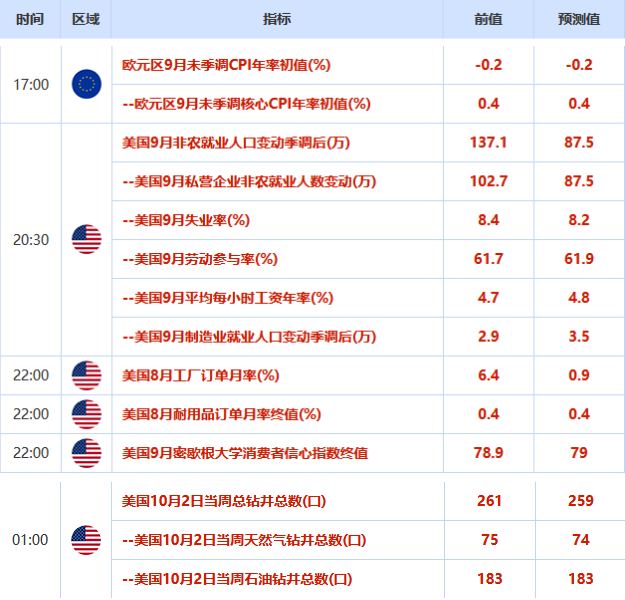Screen dimensions: 625x600
Task: Click US flag beside Michigan consumer sentiment row
Action: click(86, 453)
